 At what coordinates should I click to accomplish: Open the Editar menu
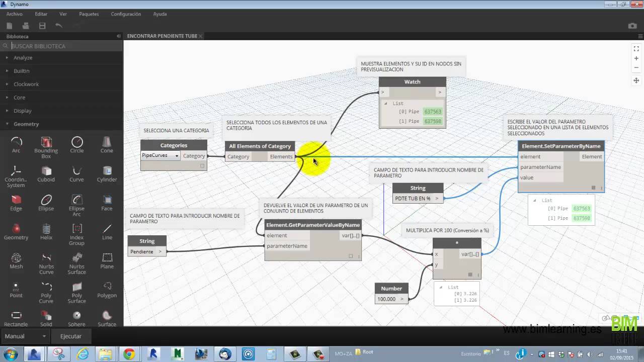click(x=41, y=14)
